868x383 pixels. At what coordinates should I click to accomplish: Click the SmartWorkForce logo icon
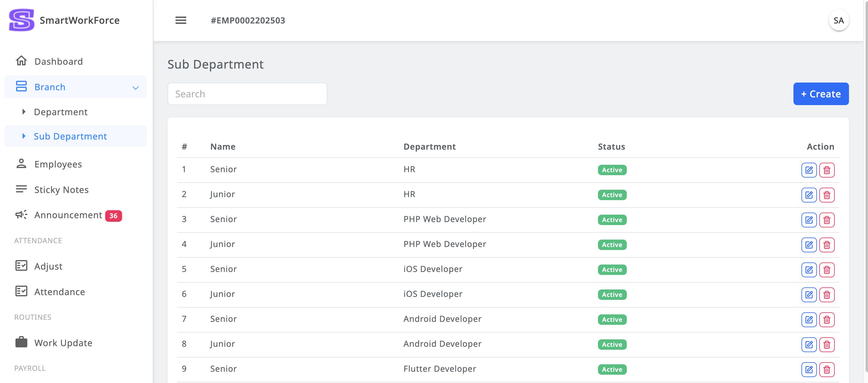tap(22, 20)
